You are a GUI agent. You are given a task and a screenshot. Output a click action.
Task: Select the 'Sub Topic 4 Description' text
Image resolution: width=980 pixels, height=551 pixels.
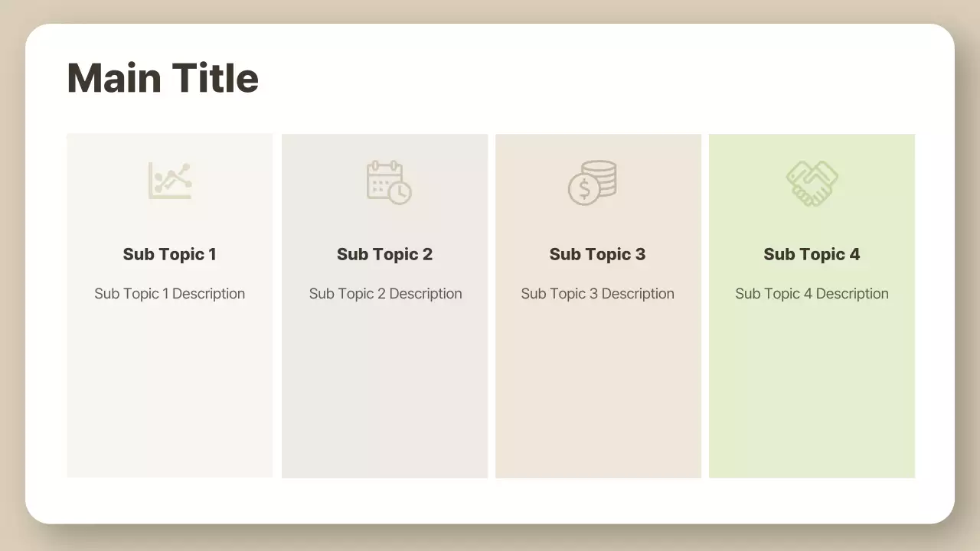point(812,294)
